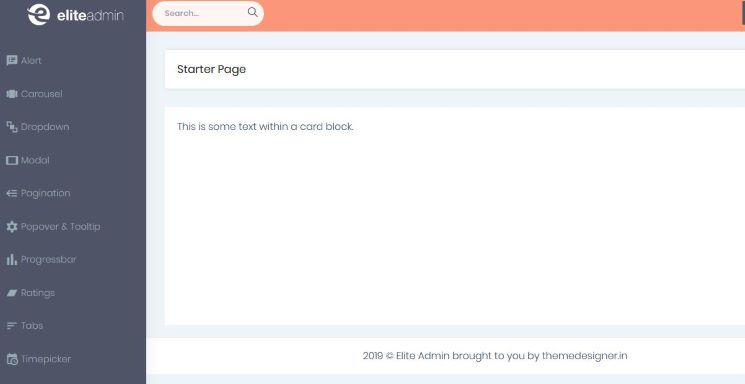The image size is (745, 384).
Task: Click the Timepicker calendar-clock icon
Action: tap(12, 359)
